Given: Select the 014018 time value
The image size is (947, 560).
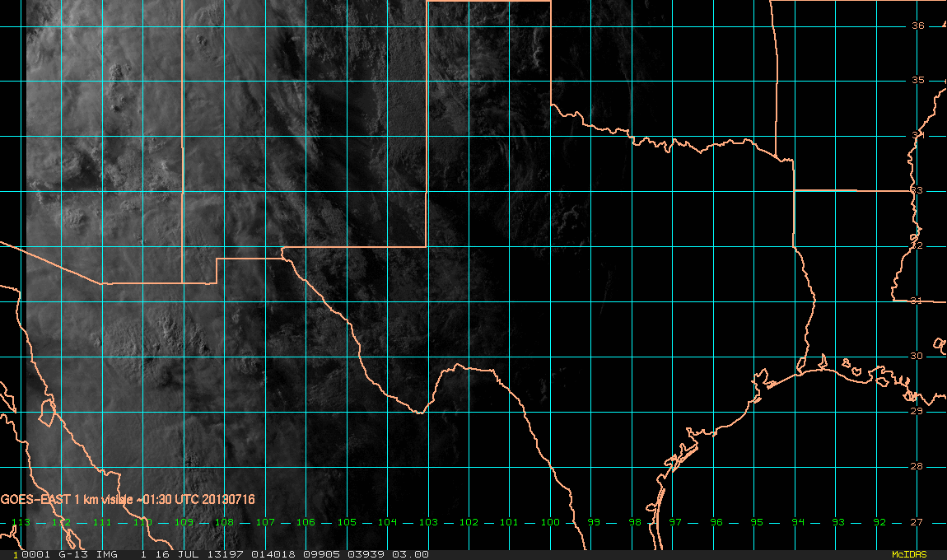Looking at the screenshot, I should tap(273, 554).
